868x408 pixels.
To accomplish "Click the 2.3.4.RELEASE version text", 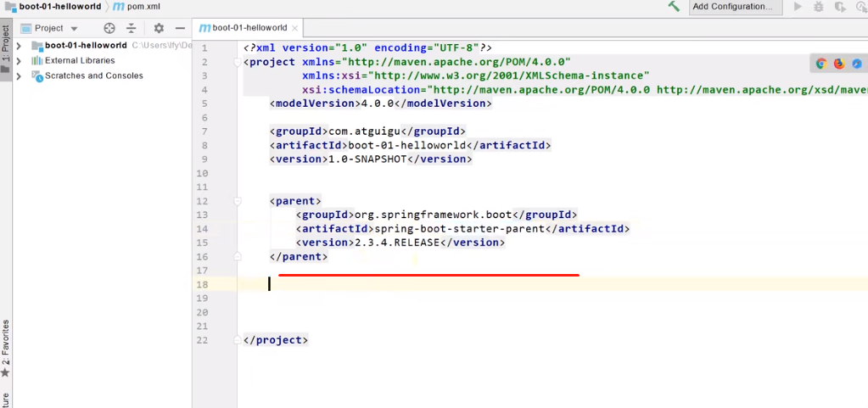I will point(397,243).
